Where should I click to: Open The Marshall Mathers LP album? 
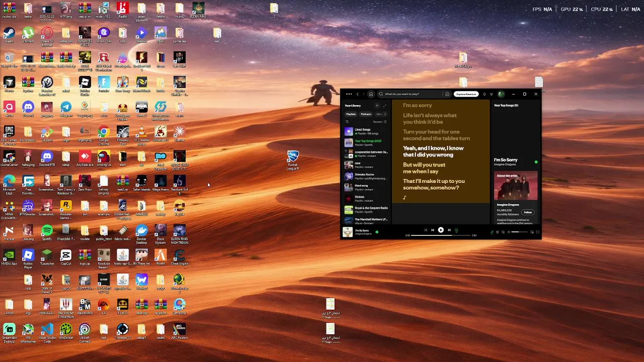click(366, 221)
